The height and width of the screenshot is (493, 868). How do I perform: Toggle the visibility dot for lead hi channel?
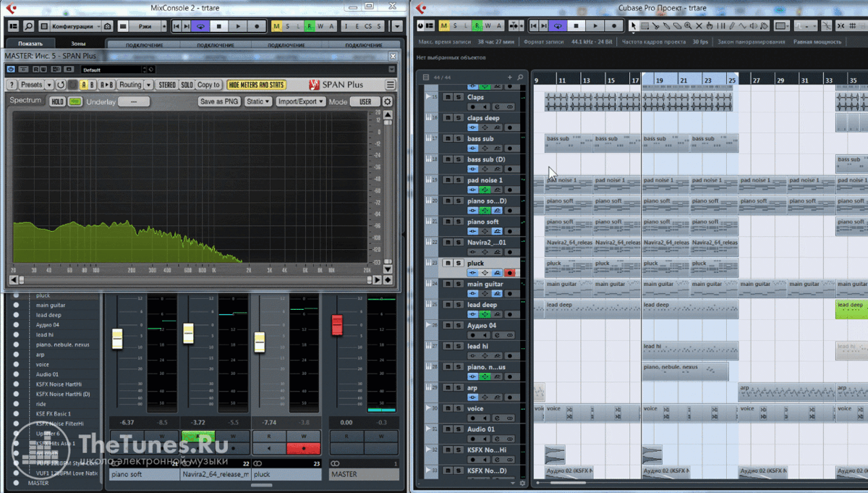pos(16,334)
